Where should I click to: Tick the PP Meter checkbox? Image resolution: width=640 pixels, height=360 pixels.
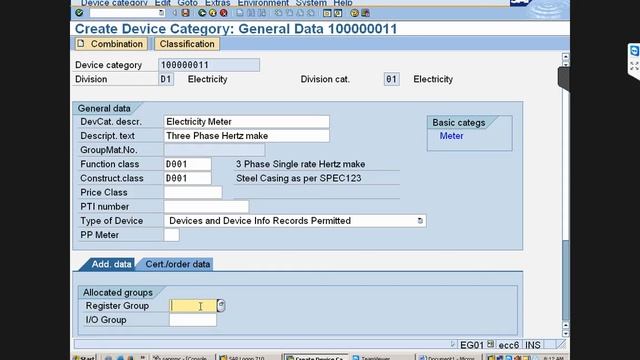click(x=171, y=235)
